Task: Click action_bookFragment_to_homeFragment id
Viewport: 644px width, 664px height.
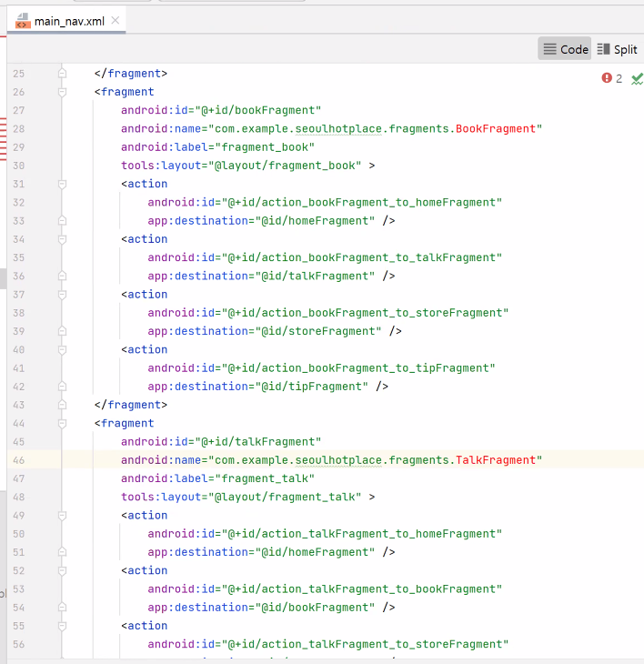Action: click(x=378, y=203)
